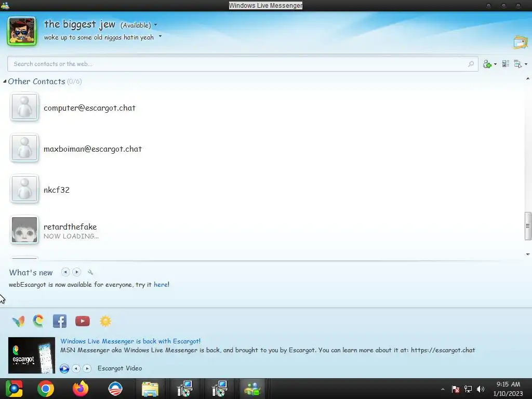Screen dimensions: 532x399
Task: Open the Escargot snail tab icon
Action: 38,321
